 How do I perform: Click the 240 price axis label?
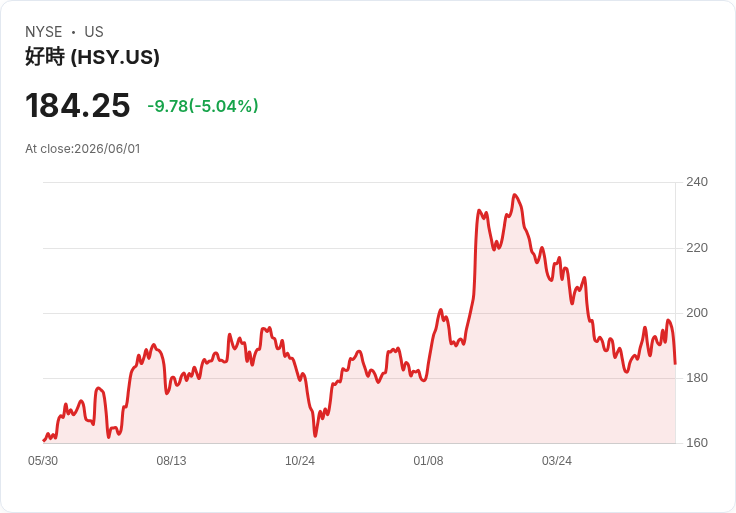point(697,182)
